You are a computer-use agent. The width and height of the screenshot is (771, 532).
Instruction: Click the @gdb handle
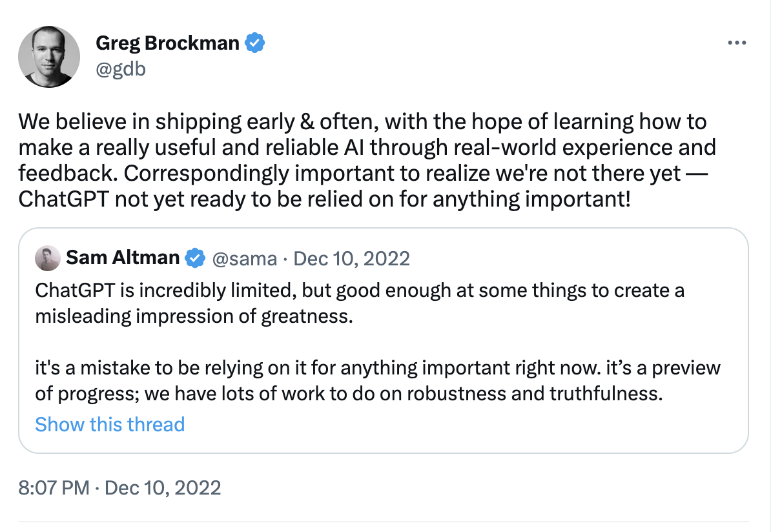120,68
